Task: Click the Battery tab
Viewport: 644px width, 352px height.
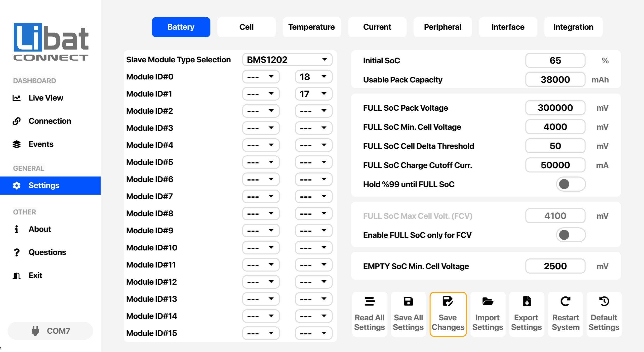Action: [181, 27]
